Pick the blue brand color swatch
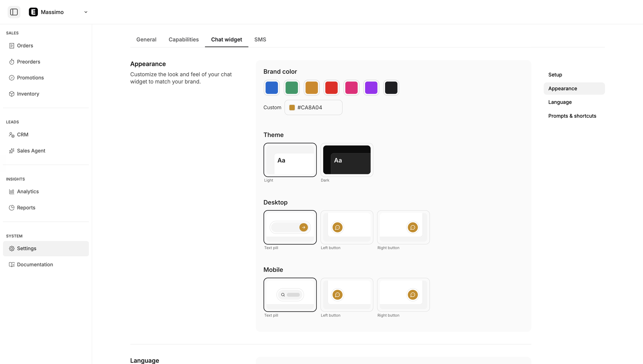Viewport: 643px width, 364px height. [272, 88]
